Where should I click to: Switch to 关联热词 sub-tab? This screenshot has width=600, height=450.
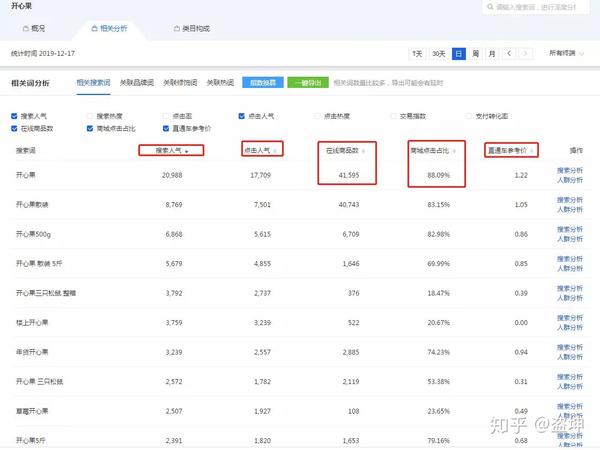click(x=220, y=83)
